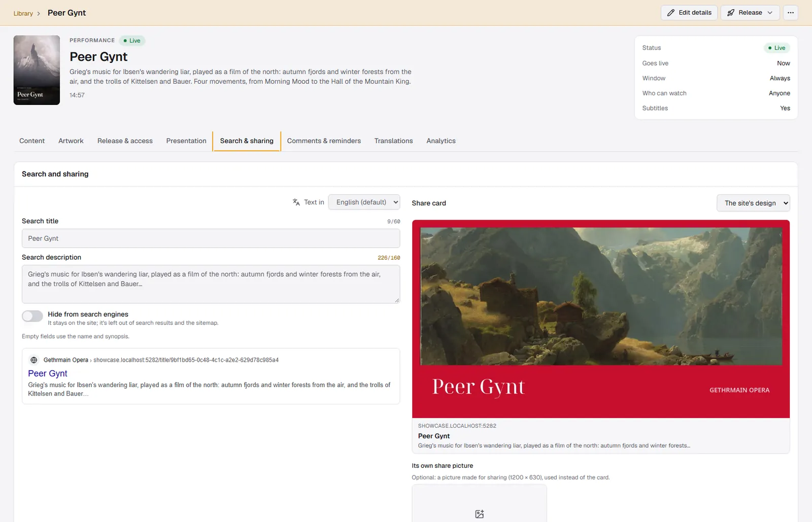Click the share picture upload dropzone

(479, 503)
